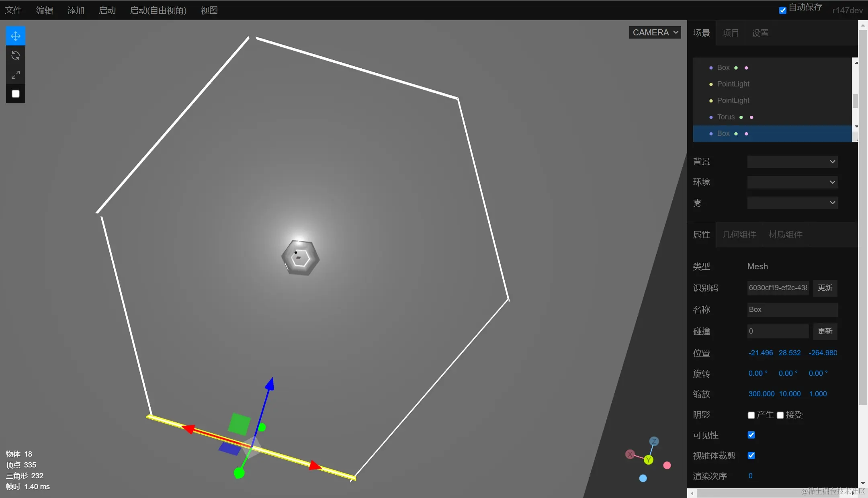868x498 pixels.
Task: Open the CAMERA view dropdown
Action: (655, 33)
